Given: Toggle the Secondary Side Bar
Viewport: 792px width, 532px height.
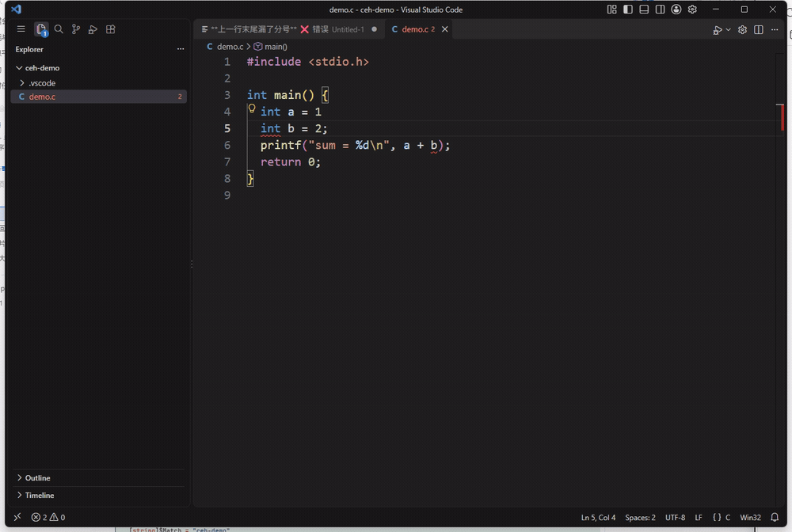Looking at the screenshot, I should click(661, 9).
